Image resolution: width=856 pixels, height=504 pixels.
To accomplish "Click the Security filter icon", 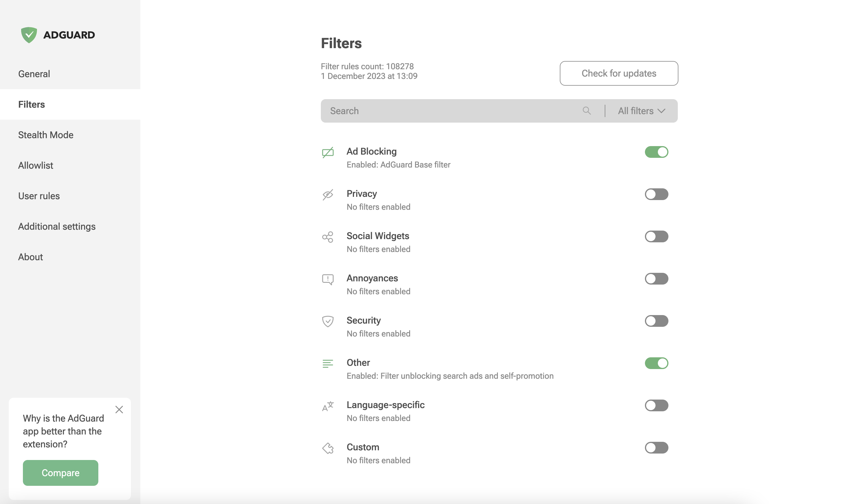I will click(328, 321).
